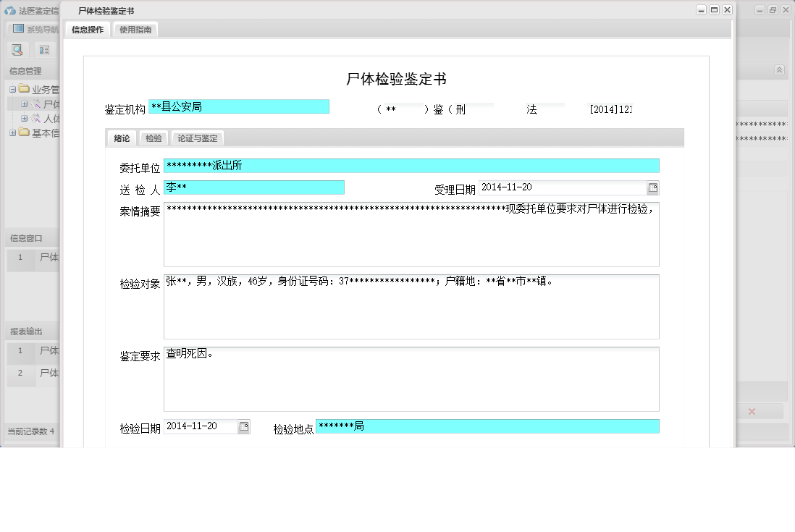This screenshot has width=795, height=532.
Task: Collapse the 业务管理 tree branch
Action: coord(13,88)
